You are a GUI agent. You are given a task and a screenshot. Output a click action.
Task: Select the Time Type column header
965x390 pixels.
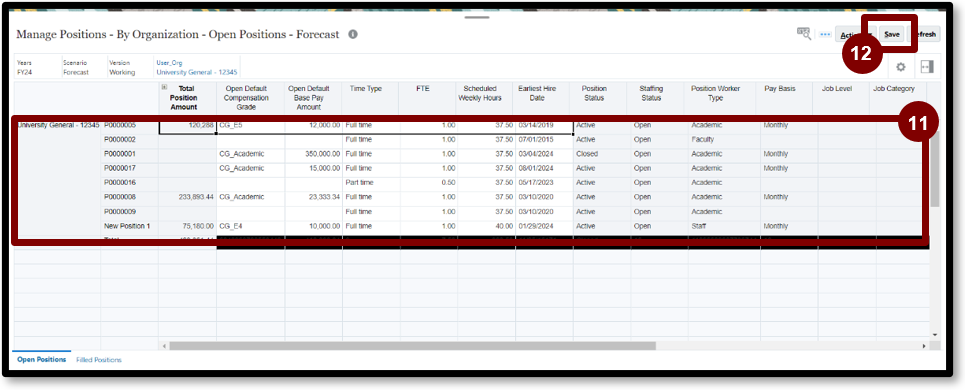[370, 97]
